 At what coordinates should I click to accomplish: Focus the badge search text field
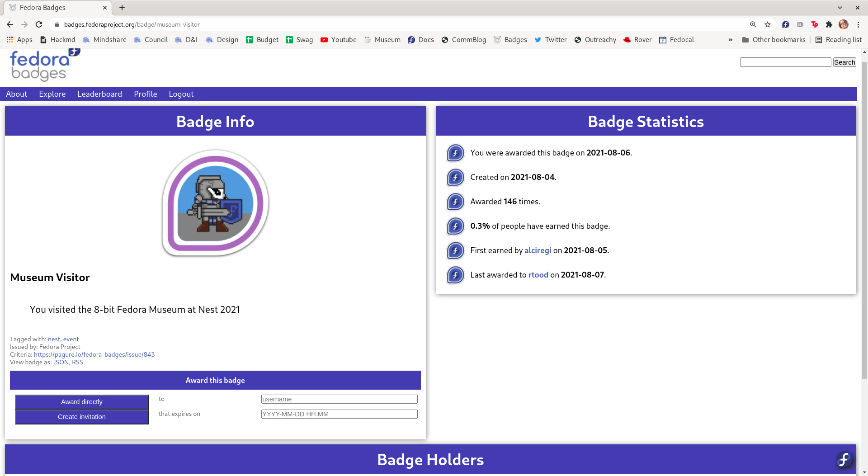pos(785,62)
